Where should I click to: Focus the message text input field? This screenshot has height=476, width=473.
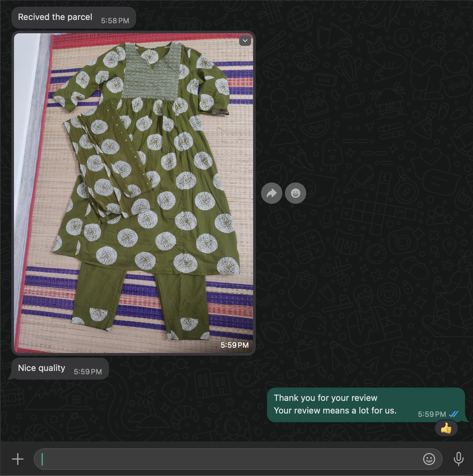click(229, 459)
